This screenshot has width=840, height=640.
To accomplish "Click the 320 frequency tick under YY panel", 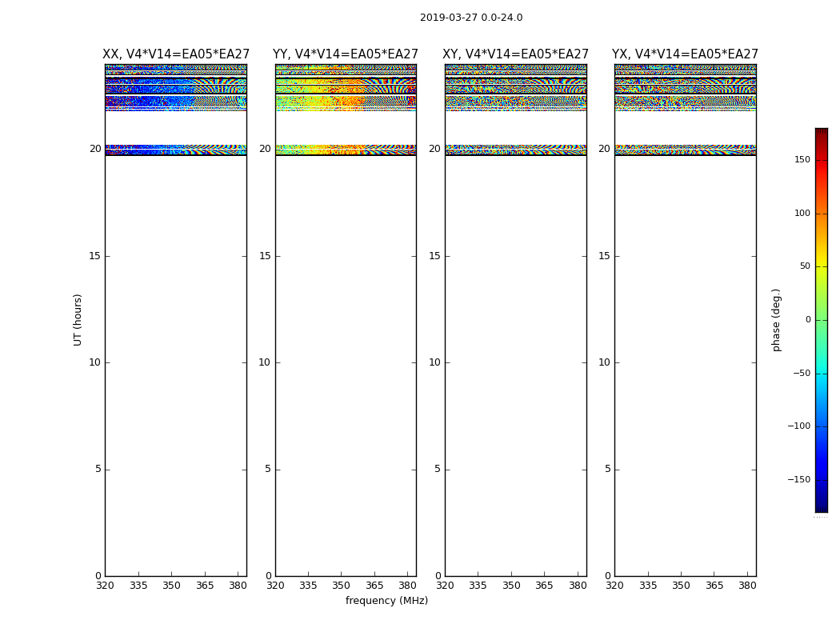I will tap(275, 586).
